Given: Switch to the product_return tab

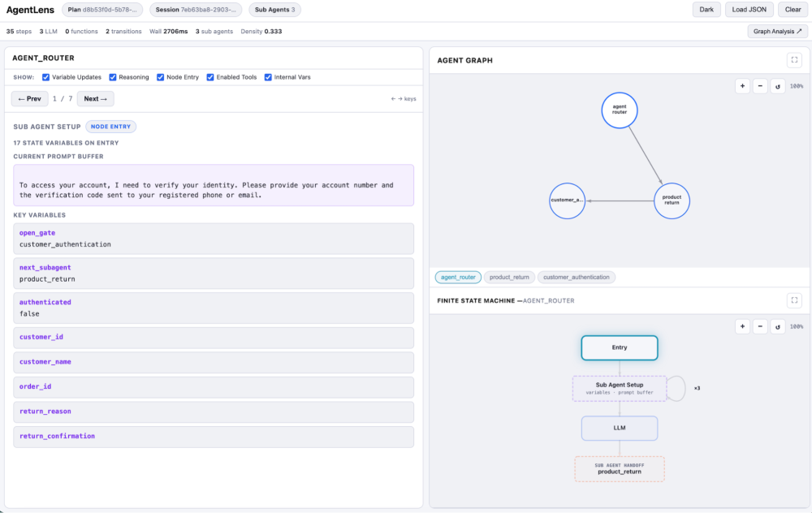Looking at the screenshot, I should point(509,277).
